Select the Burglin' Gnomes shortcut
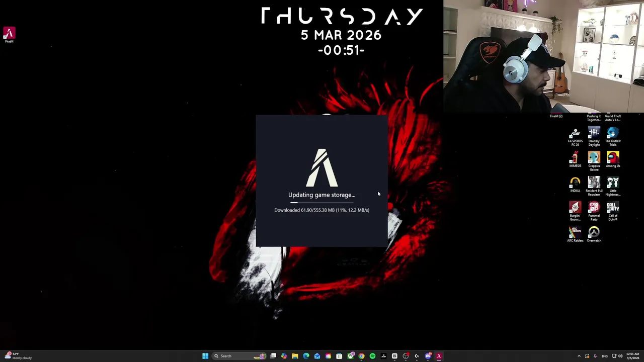Image resolution: width=644 pixels, height=362 pixels. pyautogui.click(x=575, y=211)
